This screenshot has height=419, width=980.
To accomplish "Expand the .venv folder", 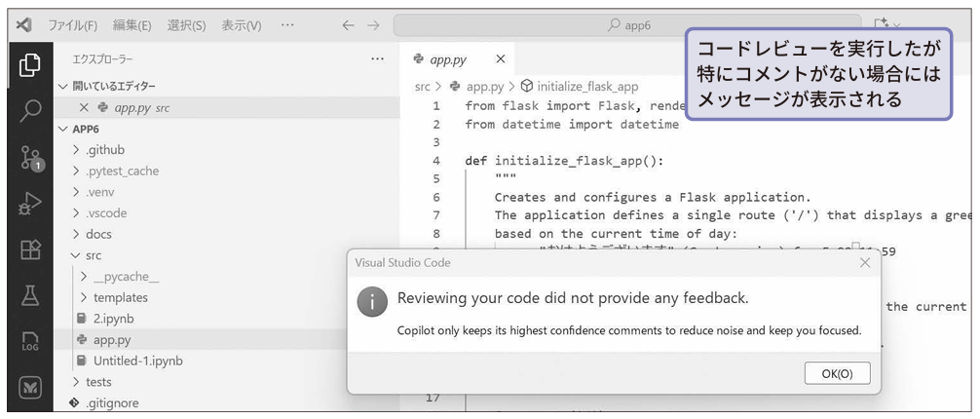I will click(226, 192).
